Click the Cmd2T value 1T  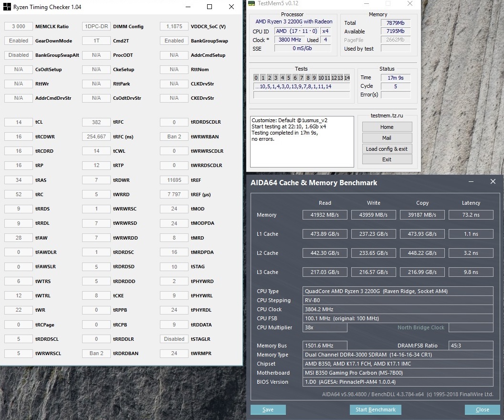(96, 41)
